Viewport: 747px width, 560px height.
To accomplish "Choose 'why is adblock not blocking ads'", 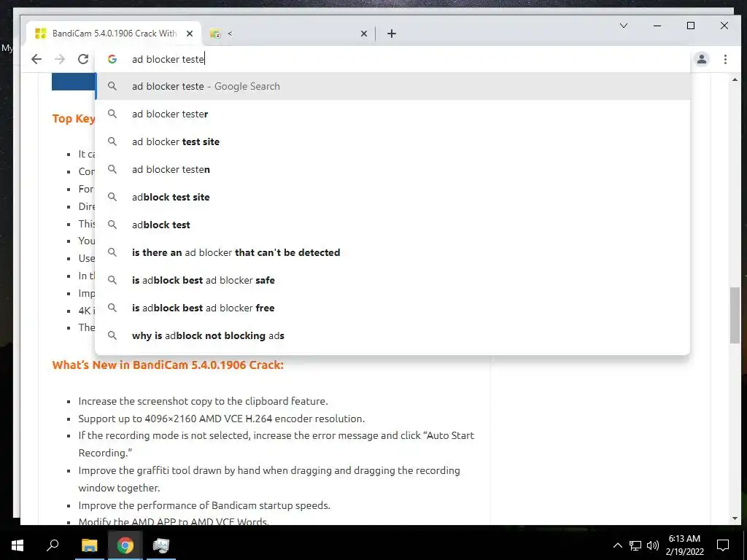I will (x=392, y=335).
